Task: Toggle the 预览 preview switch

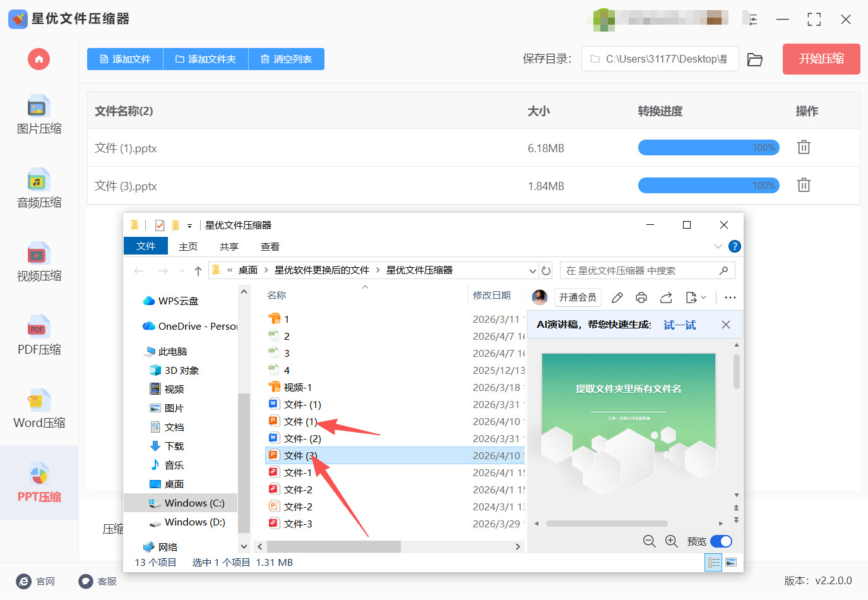Action: [x=721, y=541]
